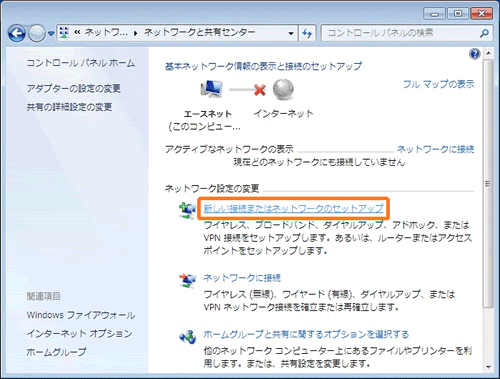Expand the address bar history dropdown

tap(291, 33)
